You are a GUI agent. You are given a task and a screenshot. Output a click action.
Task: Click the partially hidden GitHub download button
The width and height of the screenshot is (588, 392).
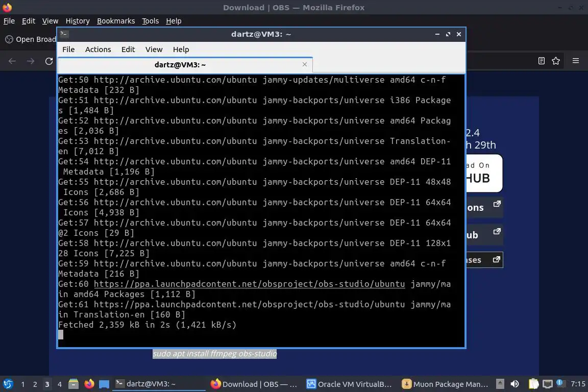point(484,173)
